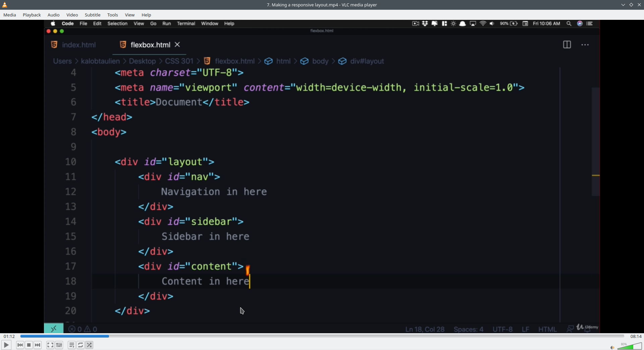Viewport: 644px width, 350px height.
Task: Open the Go menu in VS Code
Action: pyautogui.click(x=153, y=24)
